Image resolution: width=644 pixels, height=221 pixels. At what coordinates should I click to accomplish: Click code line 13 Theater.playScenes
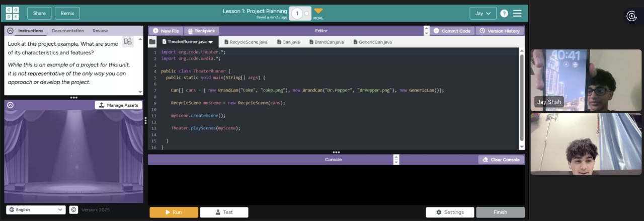[206, 128]
